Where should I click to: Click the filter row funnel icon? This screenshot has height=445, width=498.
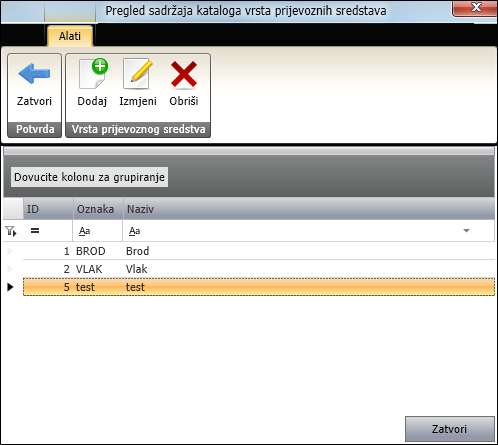[x=11, y=231]
